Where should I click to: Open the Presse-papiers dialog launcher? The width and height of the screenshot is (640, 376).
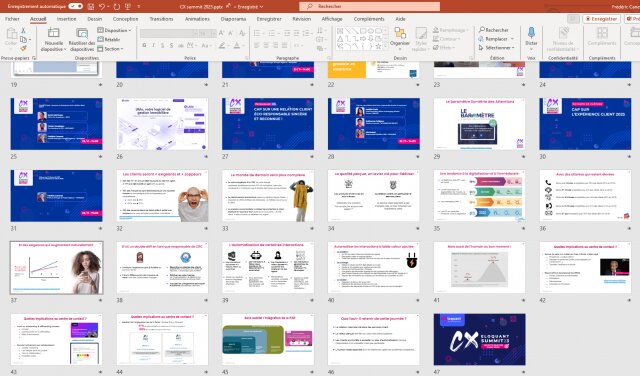click(34, 58)
